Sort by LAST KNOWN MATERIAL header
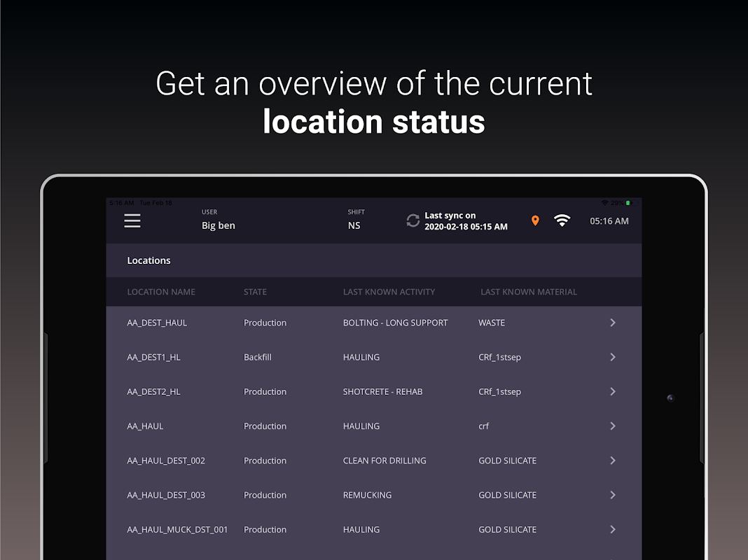 click(x=529, y=292)
